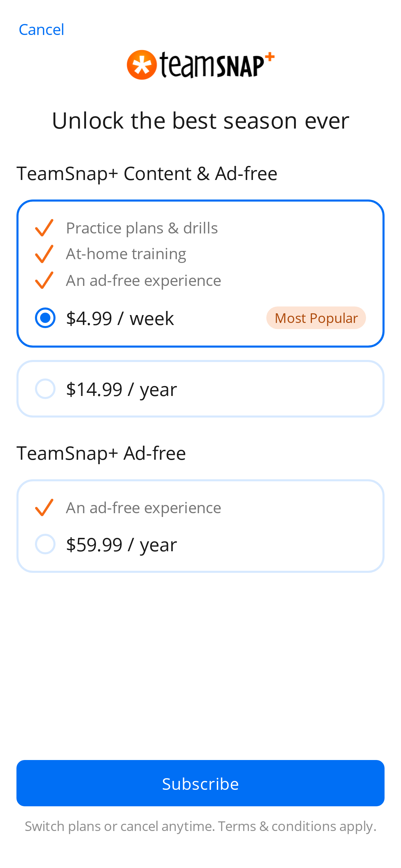Tap the Practice plans & drills feature text
Image resolution: width=401 pixels, height=868 pixels.
142,228
